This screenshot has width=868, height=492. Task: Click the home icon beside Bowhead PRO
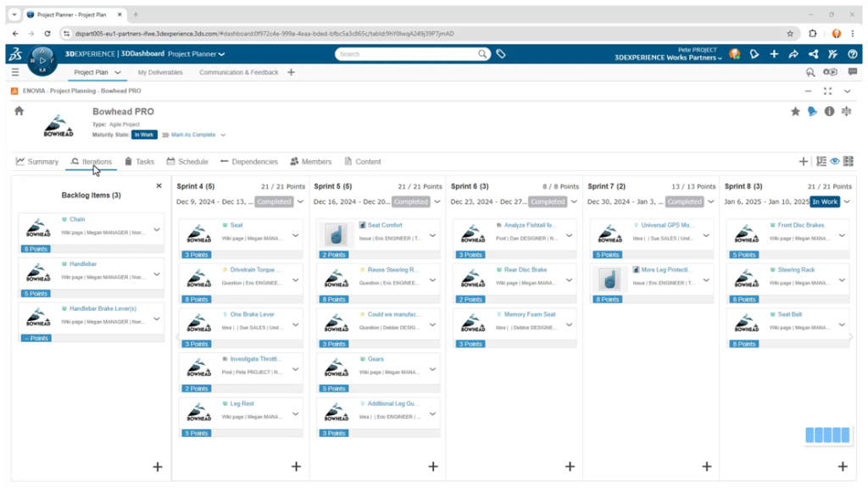[19, 111]
